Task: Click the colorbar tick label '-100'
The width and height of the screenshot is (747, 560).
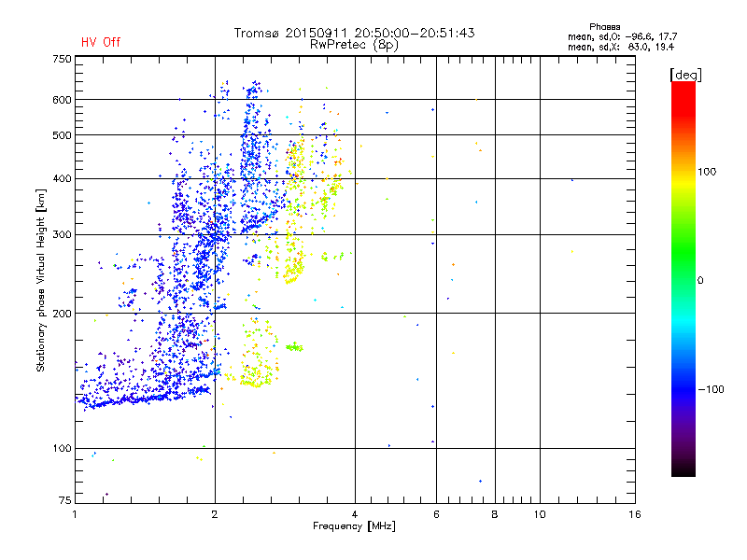Action: (711, 389)
